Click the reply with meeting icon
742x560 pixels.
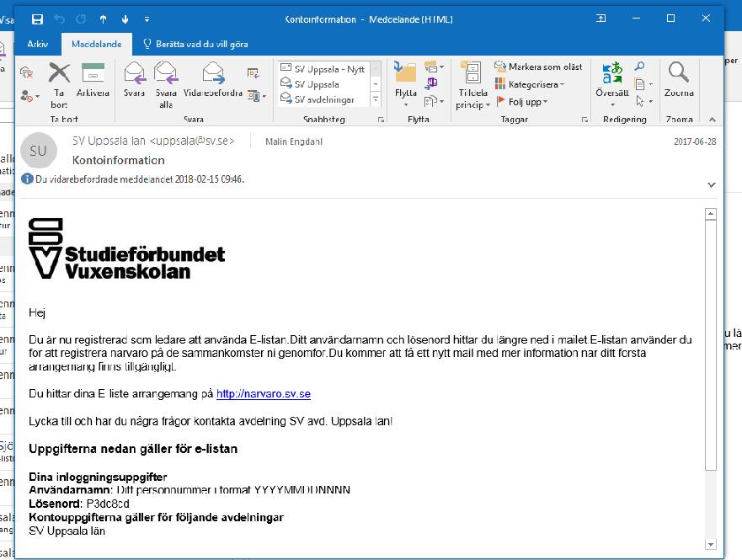(x=254, y=72)
